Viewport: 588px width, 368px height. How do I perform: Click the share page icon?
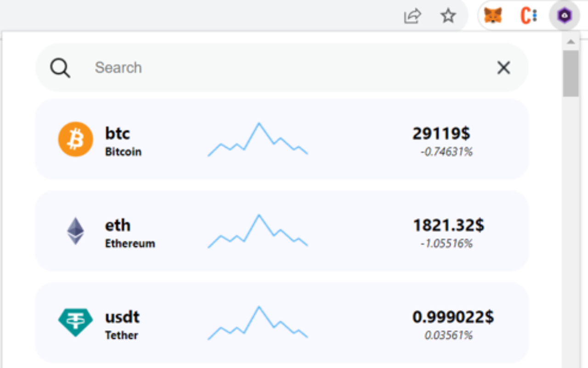tap(412, 16)
